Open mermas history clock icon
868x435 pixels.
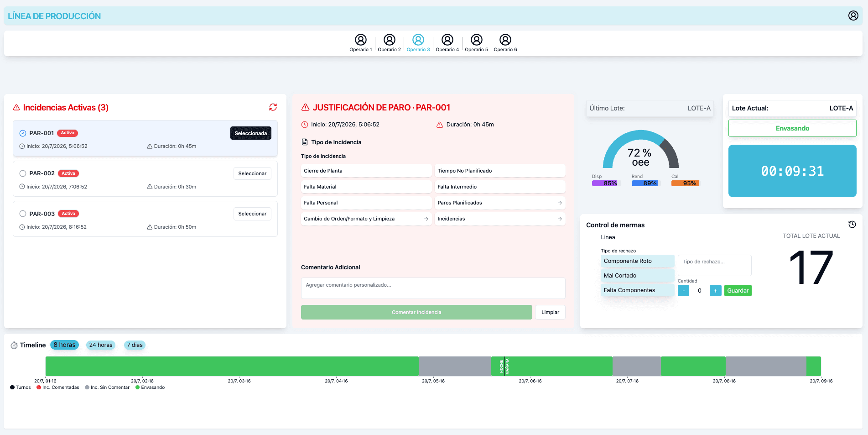point(852,224)
